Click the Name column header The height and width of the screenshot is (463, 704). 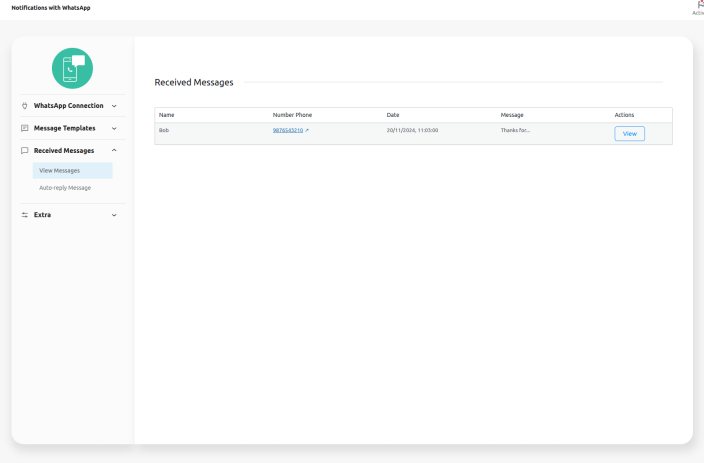[x=166, y=115]
